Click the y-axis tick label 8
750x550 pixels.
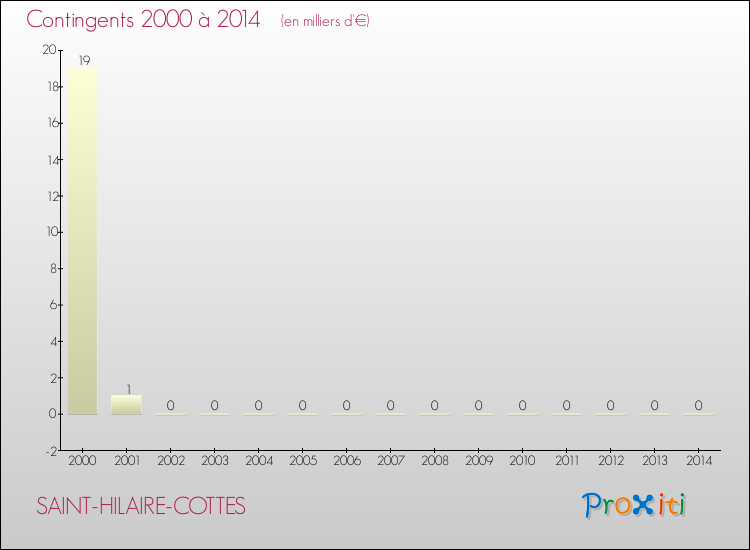tap(54, 269)
